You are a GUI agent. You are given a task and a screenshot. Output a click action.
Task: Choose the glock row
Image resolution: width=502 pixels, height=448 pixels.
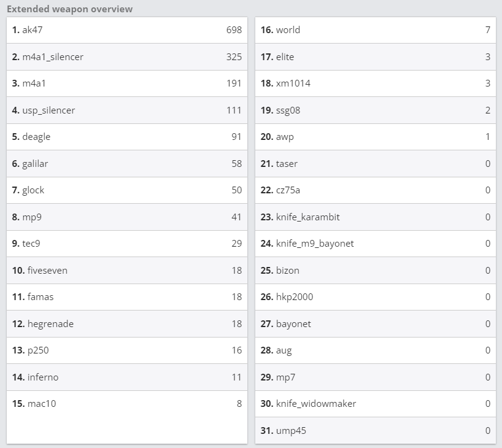pyautogui.click(x=127, y=190)
